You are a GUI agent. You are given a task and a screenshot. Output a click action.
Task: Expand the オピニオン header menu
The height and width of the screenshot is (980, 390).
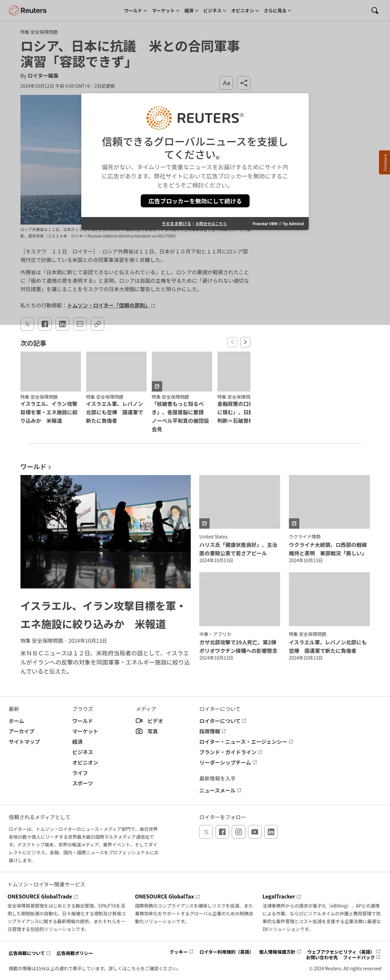click(x=245, y=11)
